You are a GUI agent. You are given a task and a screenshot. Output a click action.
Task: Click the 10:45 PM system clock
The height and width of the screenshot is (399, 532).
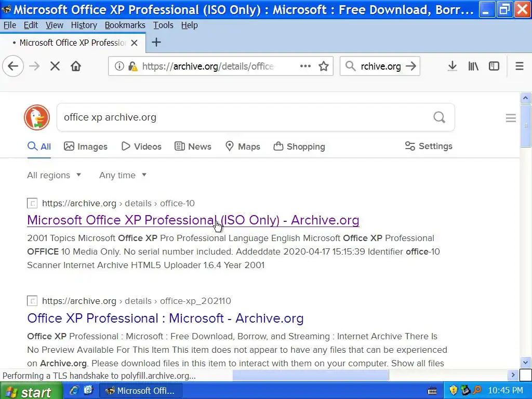click(505, 391)
